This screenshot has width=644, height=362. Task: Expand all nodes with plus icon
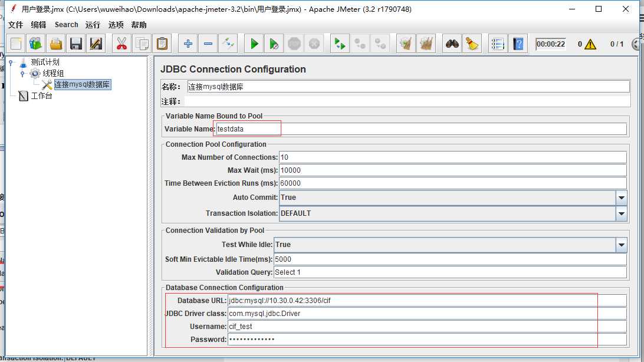click(188, 44)
